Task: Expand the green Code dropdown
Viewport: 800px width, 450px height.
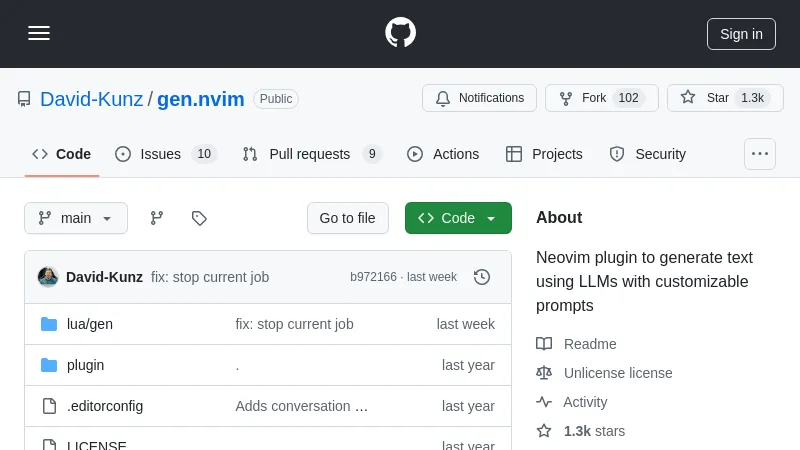Action: click(458, 218)
